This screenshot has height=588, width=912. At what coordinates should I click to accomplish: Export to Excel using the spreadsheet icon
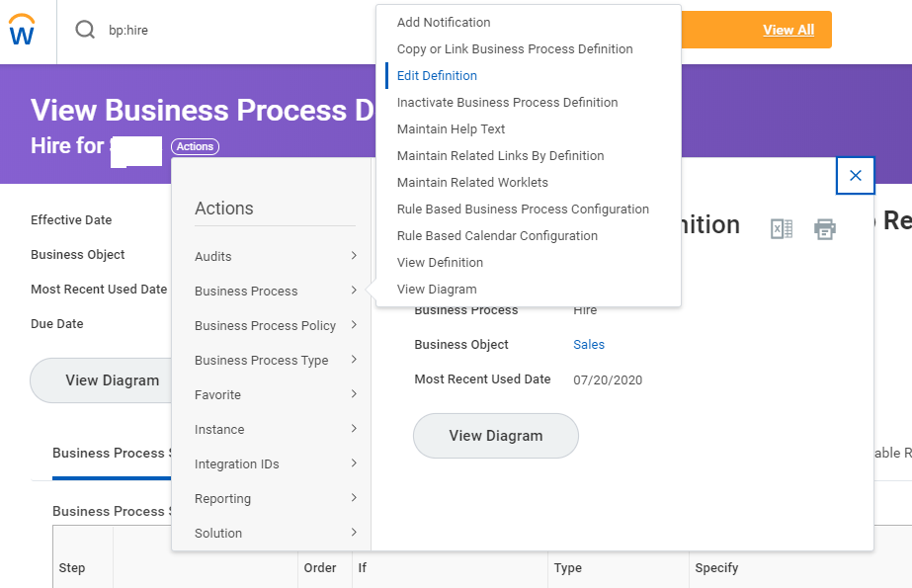coord(782,228)
